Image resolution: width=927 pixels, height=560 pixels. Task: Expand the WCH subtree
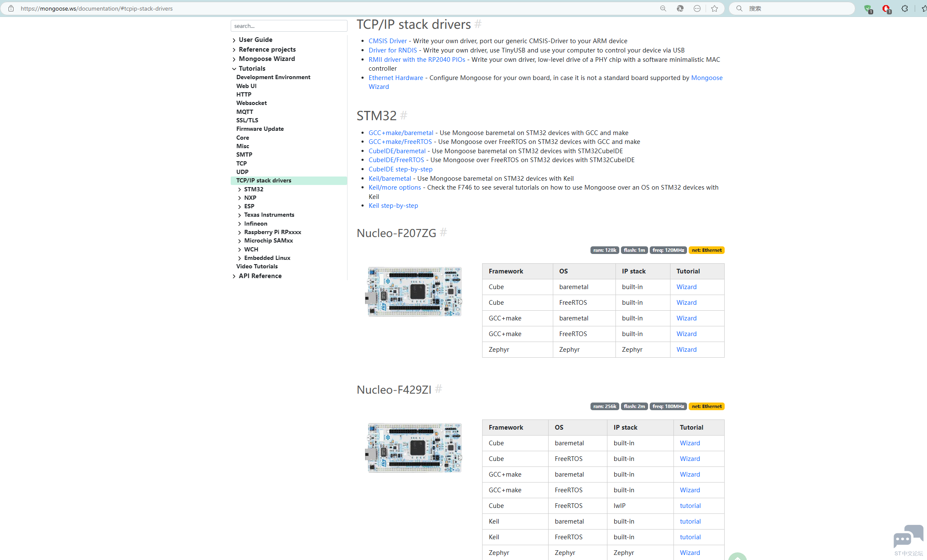click(240, 250)
